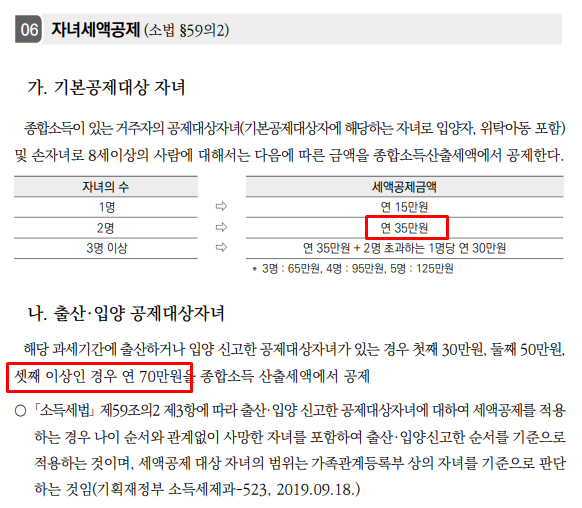Click the arrow icon in the 3명 이상 row
582x508 pixels.
pos(221,247)
